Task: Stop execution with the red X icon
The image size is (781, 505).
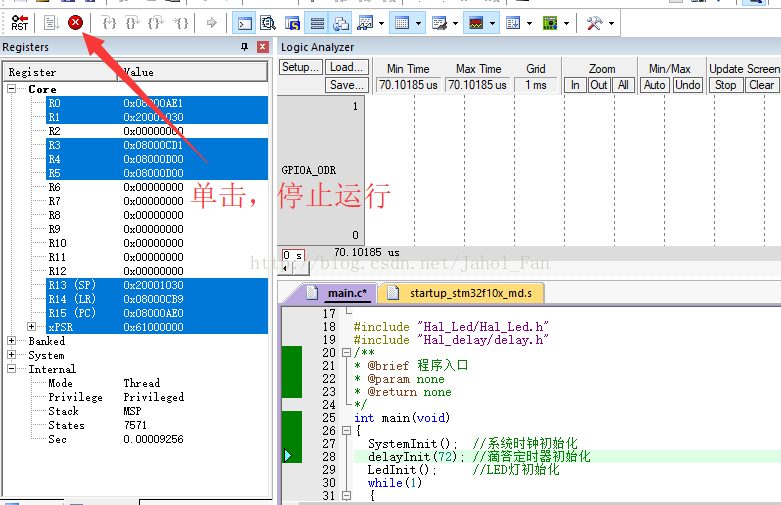Action: pyautogui.click(x=75, y=22)
